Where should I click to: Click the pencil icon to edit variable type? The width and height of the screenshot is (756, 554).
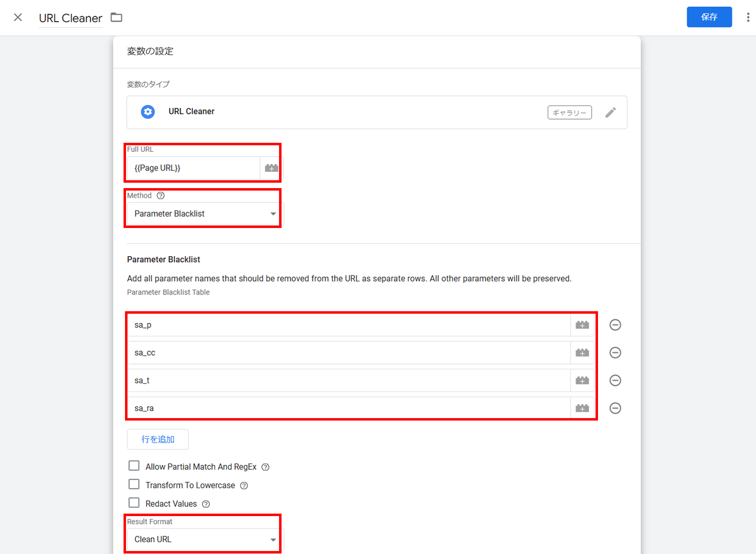(610, 113)
